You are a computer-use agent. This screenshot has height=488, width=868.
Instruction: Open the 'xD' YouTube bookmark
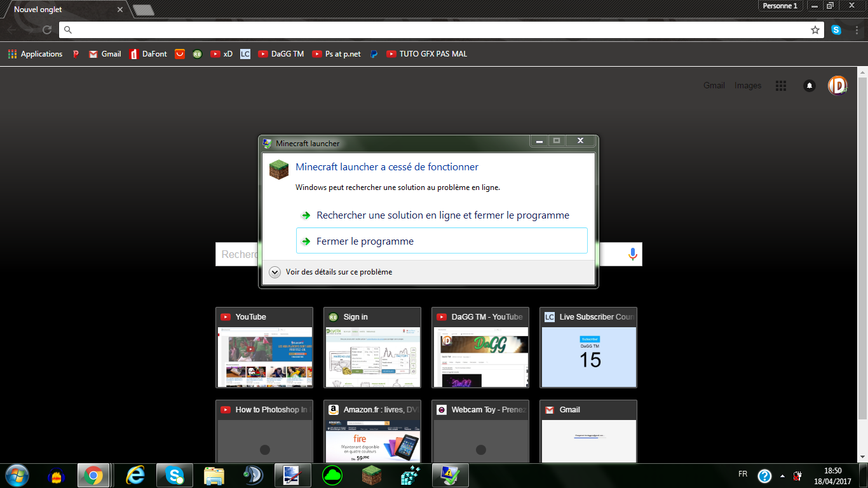point(222,54)
